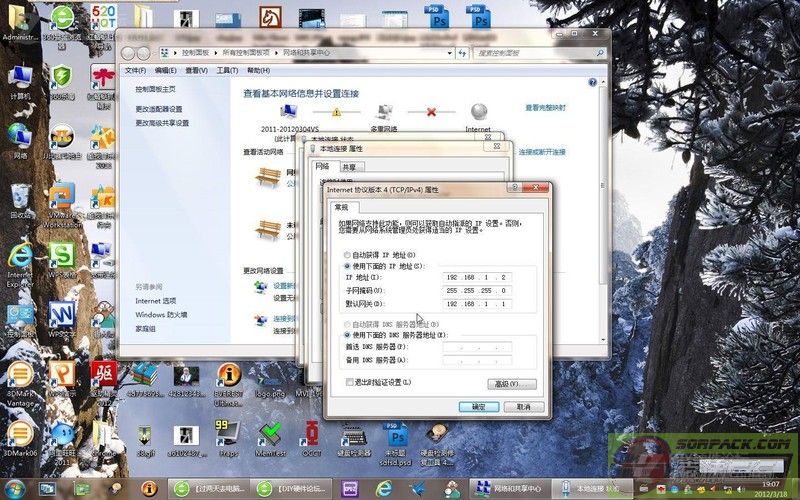
Task: Cancel the IPv4 properties dialog
Action: tap(524, 407)
